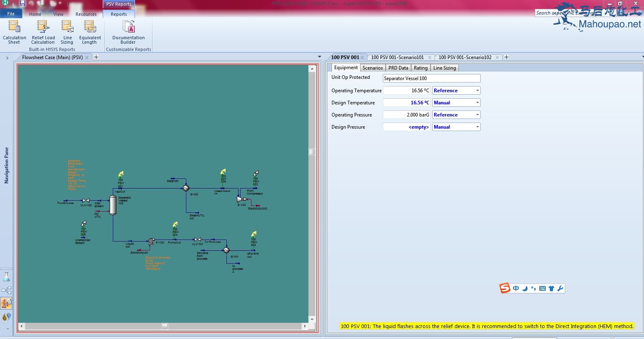Switch to the Resources ribbon tab

[86, 14]
